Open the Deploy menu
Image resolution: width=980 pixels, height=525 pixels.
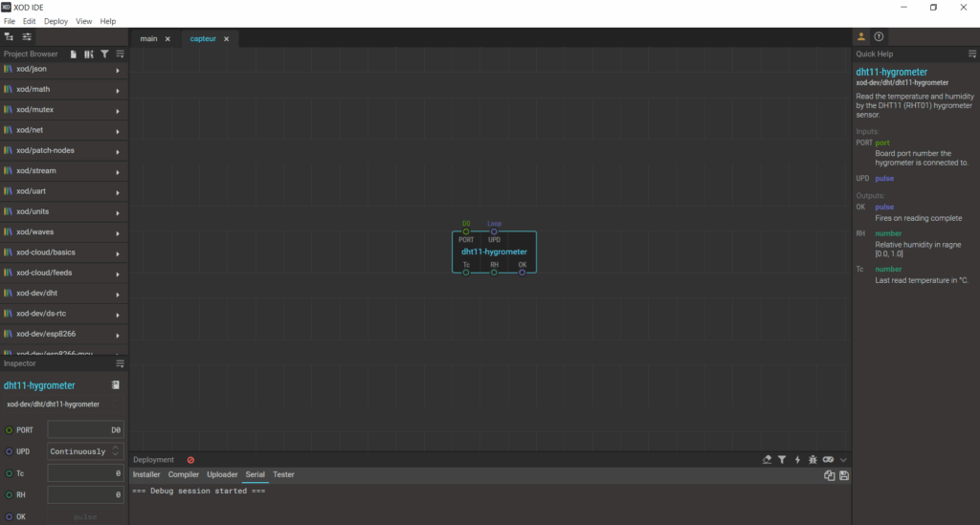[56, 21]
